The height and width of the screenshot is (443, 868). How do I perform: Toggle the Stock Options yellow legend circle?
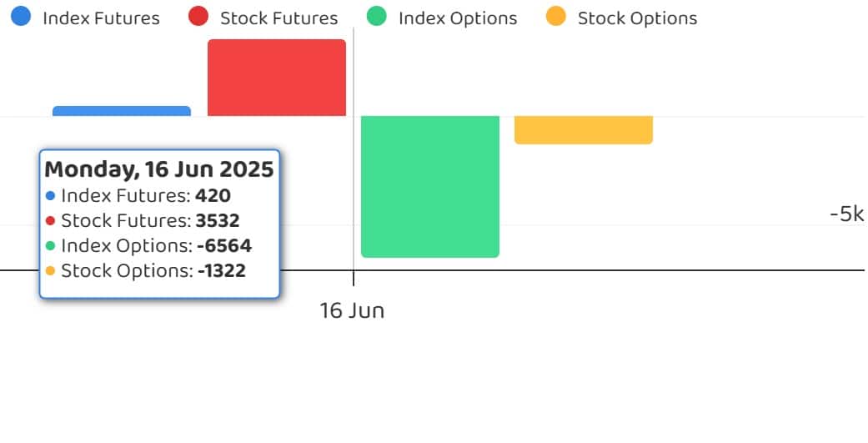tap(556, 16)
